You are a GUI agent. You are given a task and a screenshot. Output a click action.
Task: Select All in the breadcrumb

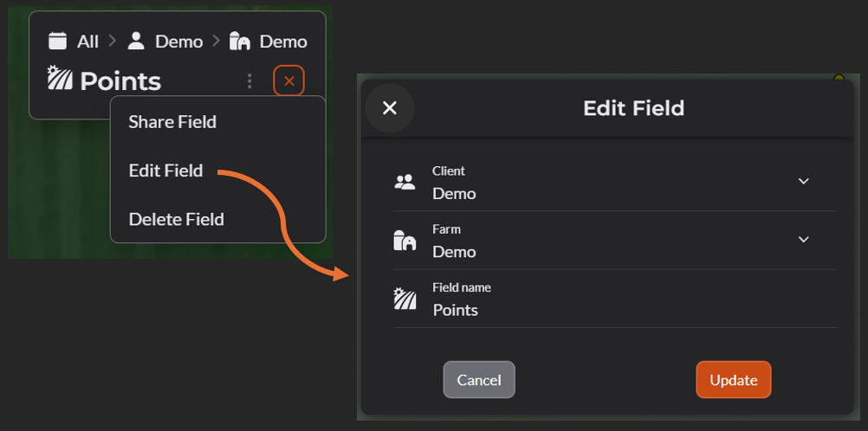point(87,42)
